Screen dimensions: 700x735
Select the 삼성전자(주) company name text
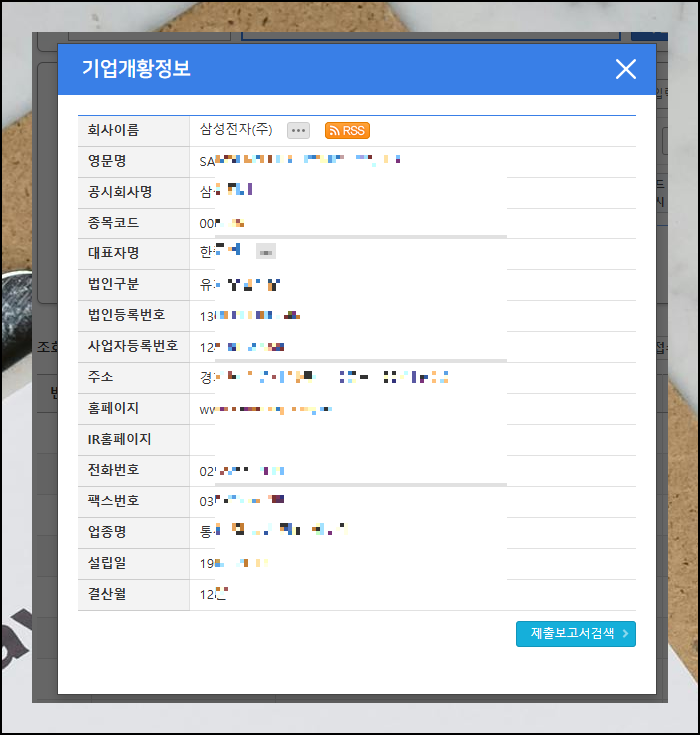point(236,129)
